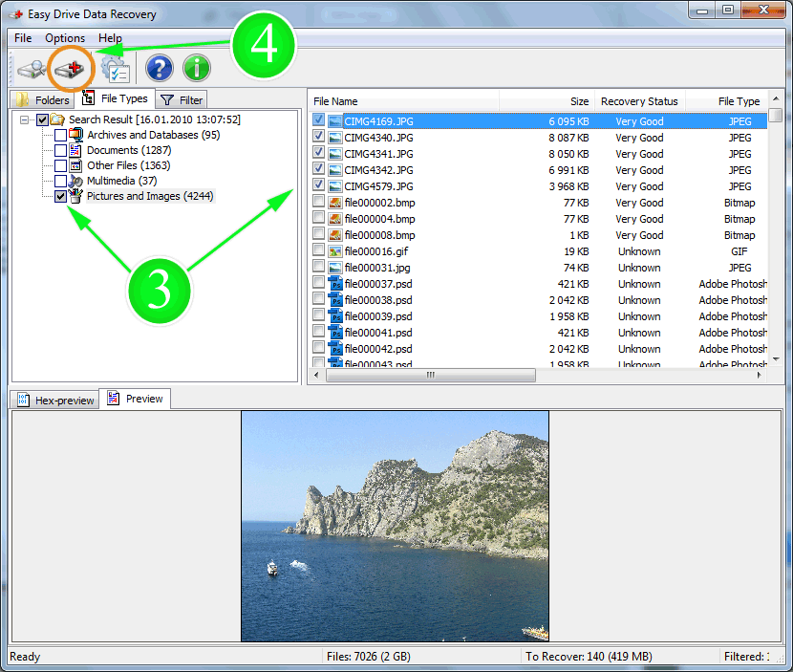Check the Documents (1287) checkbox
Viewport: 793px width, 672px height.
(x=61, y=151)
